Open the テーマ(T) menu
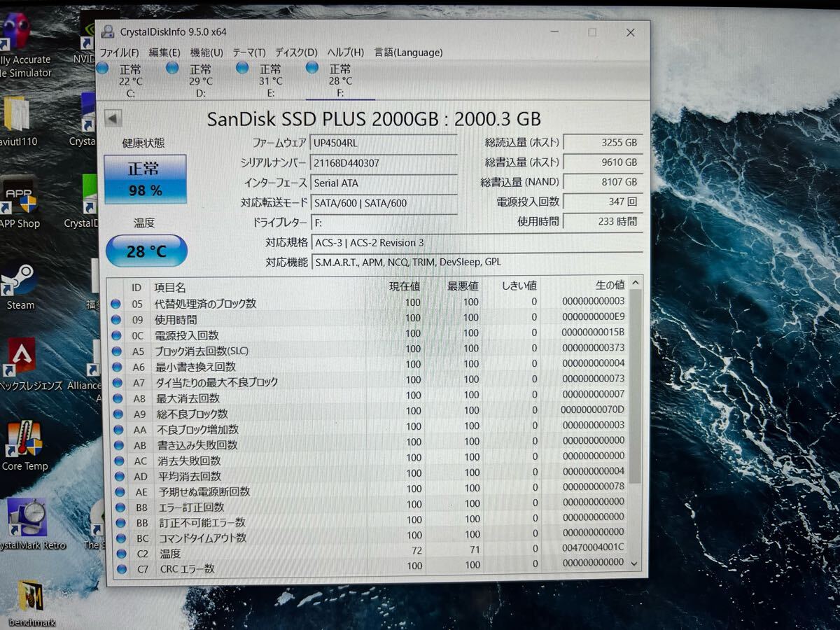Viewport: 840px width, 630px height. tap(249, 52)
